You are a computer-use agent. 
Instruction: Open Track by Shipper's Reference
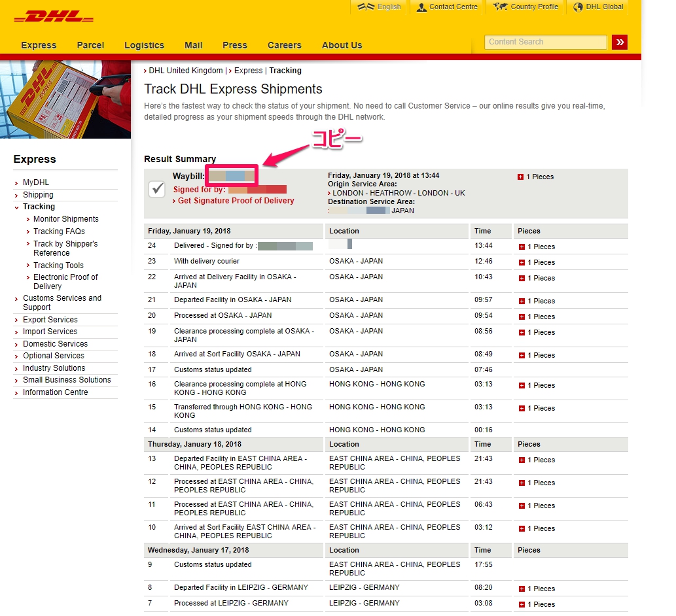point(65,248)
